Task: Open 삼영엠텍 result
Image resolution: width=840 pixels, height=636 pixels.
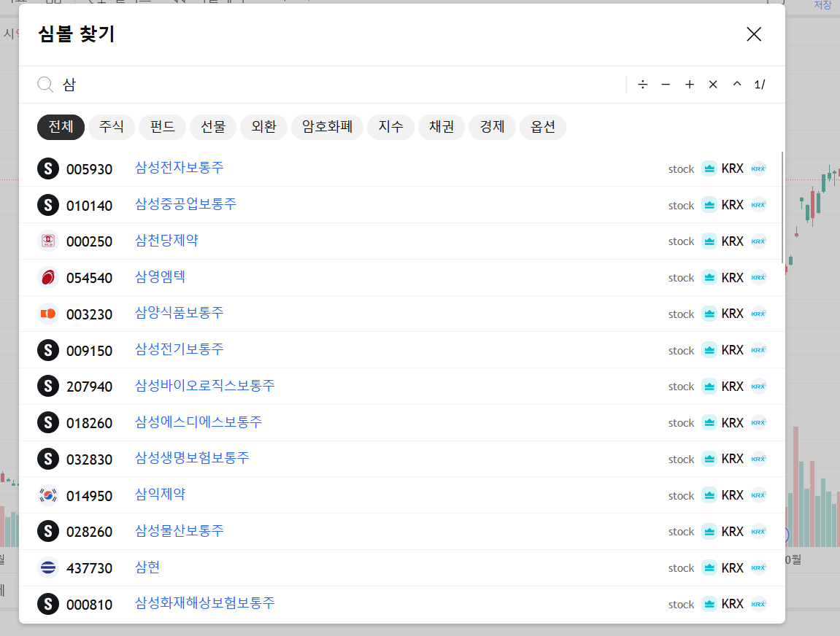Action: pyautogui.click(x=402, y=278)
